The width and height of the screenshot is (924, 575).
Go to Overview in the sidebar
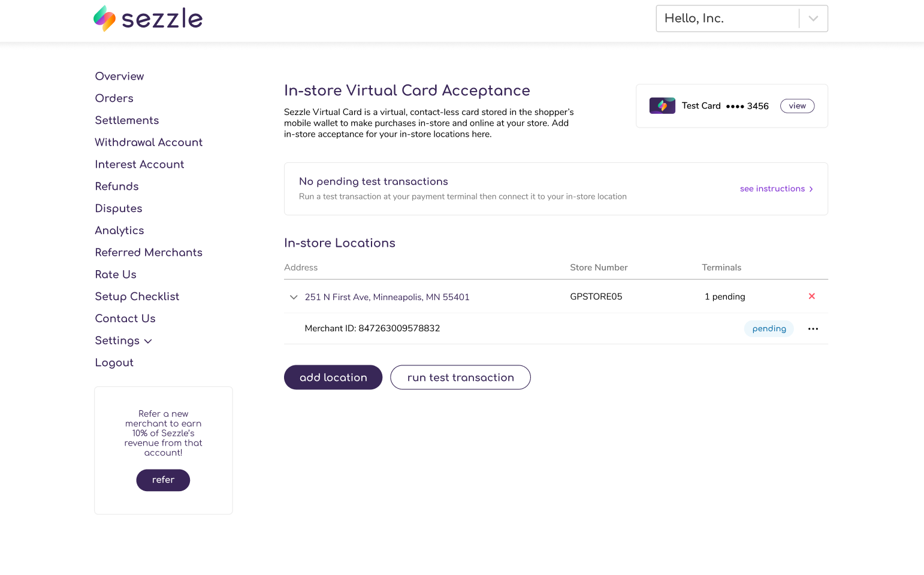tap(119, 76)
